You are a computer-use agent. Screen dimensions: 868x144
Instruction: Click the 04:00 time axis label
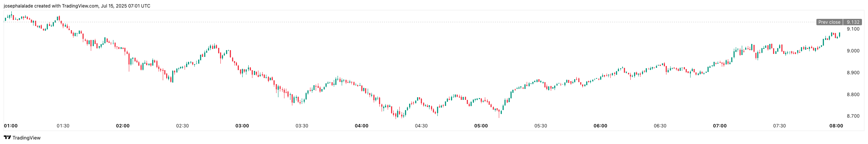(x=362, y=126)
